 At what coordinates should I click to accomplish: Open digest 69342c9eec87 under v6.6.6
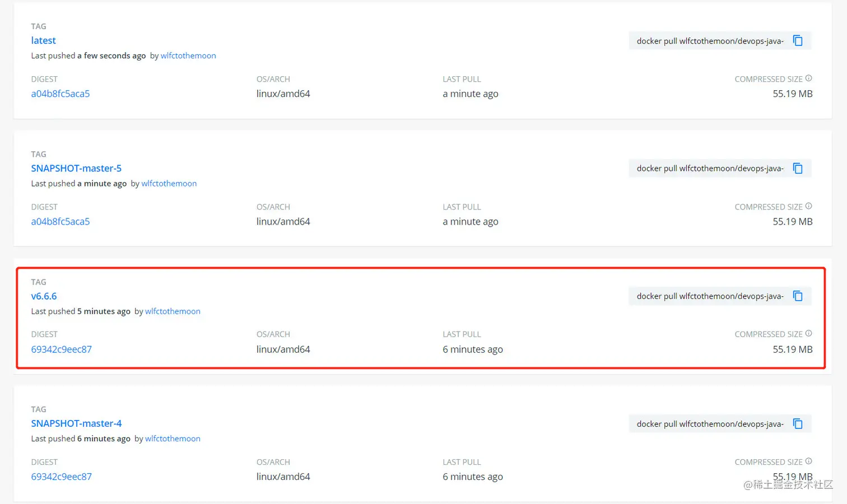(62, 349)
